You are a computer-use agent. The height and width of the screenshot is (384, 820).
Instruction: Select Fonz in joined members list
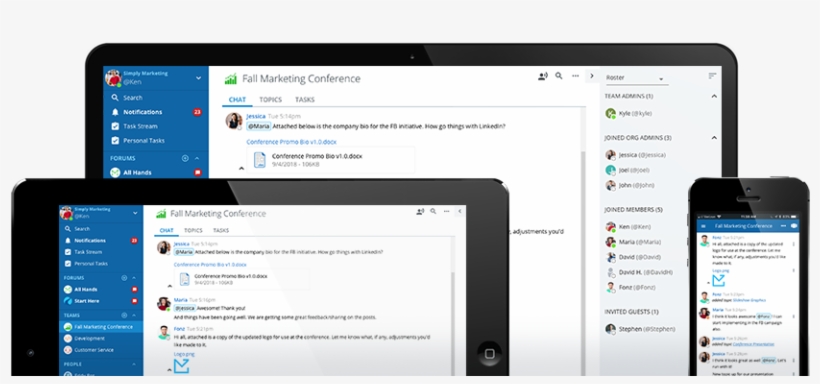[x=630, y=288]
